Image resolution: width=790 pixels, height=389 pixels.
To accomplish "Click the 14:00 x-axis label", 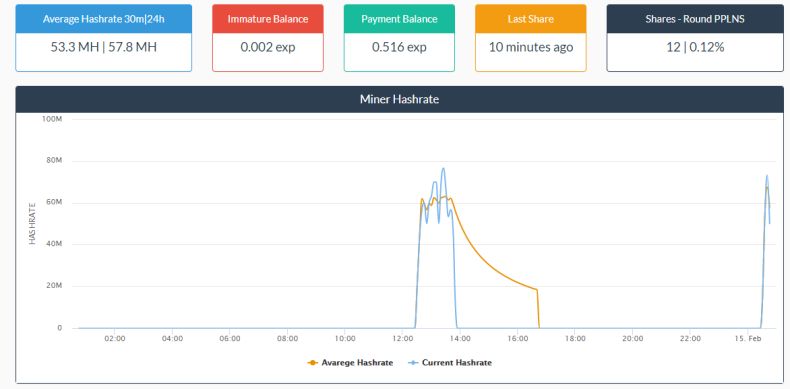I will pos(460,339).
